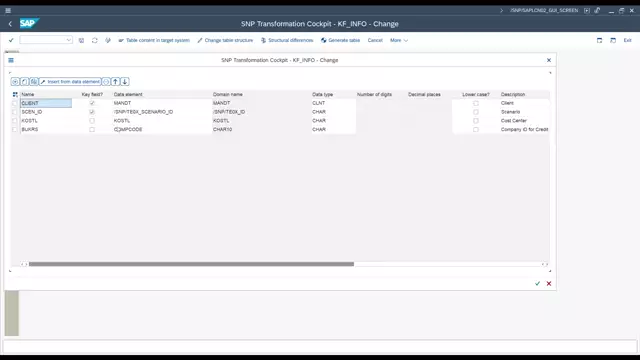640x360 pixels.
Task: Click the delete row circle icon
Action: 106,82
